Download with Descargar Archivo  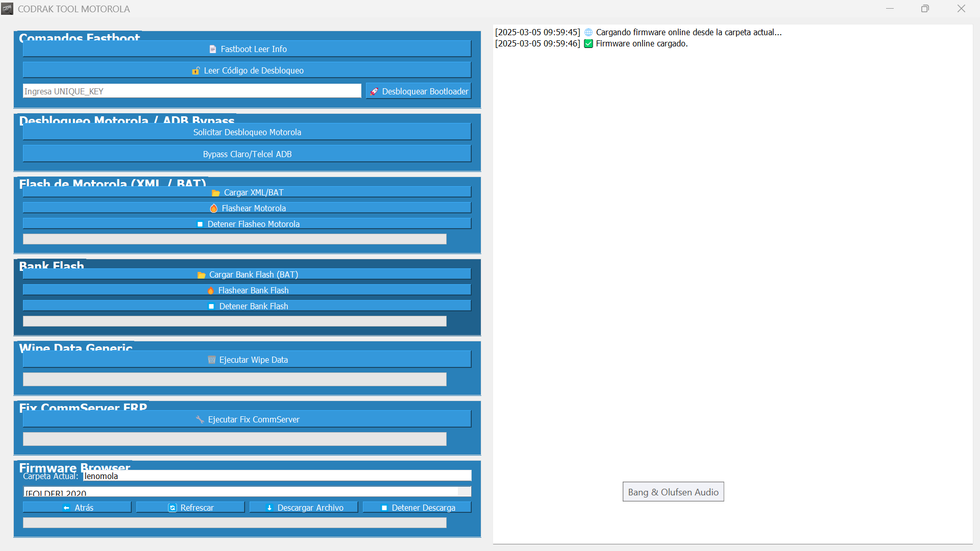(304, 508)
